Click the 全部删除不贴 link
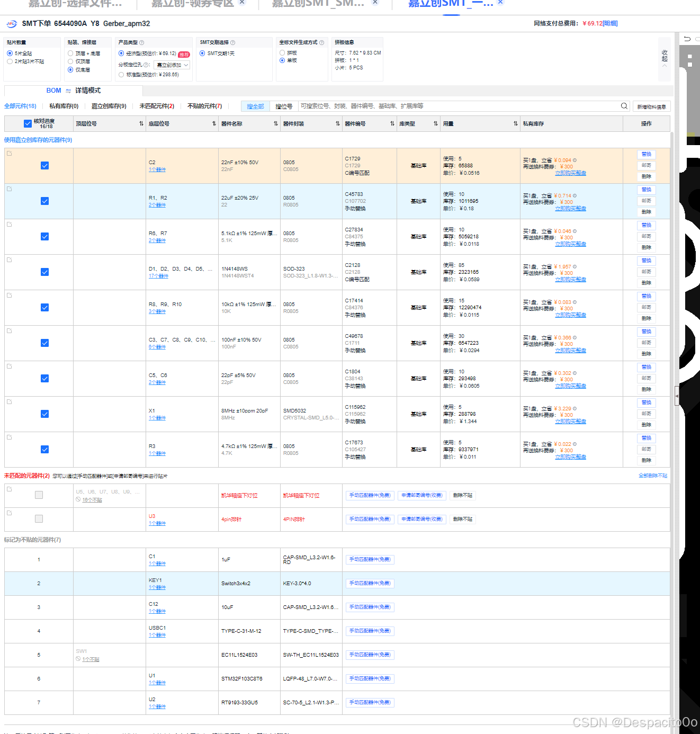Viewport: 700px width, 734px height. pos(653,476)
